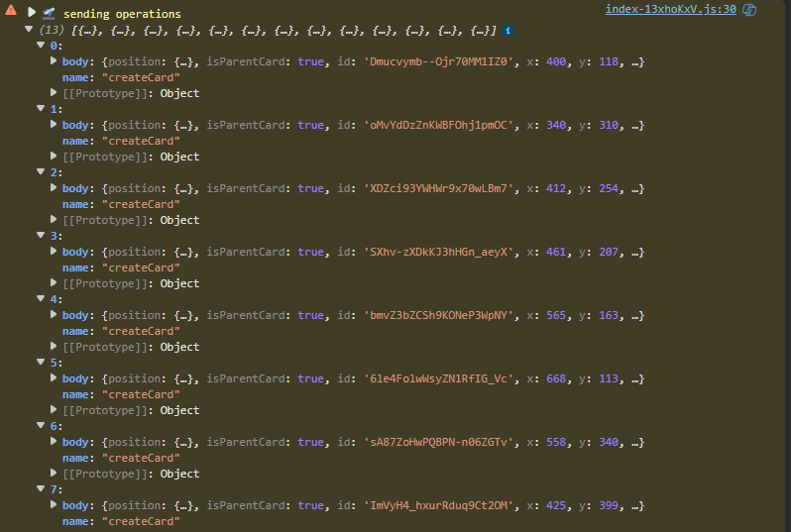Expand the [[Prototype]] under item 4
The height and width of the screenshot is (532, 791).
point(54,347)
